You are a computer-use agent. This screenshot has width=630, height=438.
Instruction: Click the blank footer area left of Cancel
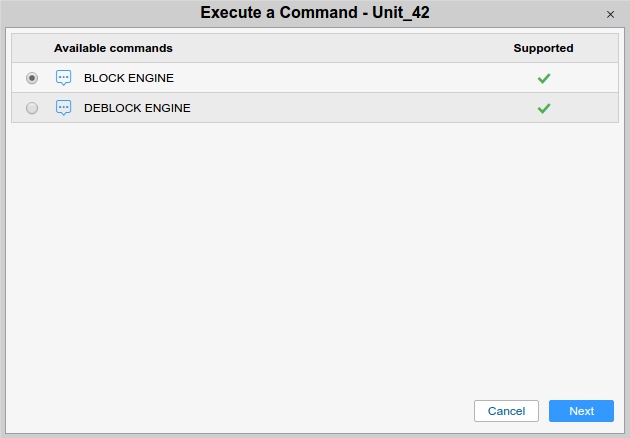240,411
